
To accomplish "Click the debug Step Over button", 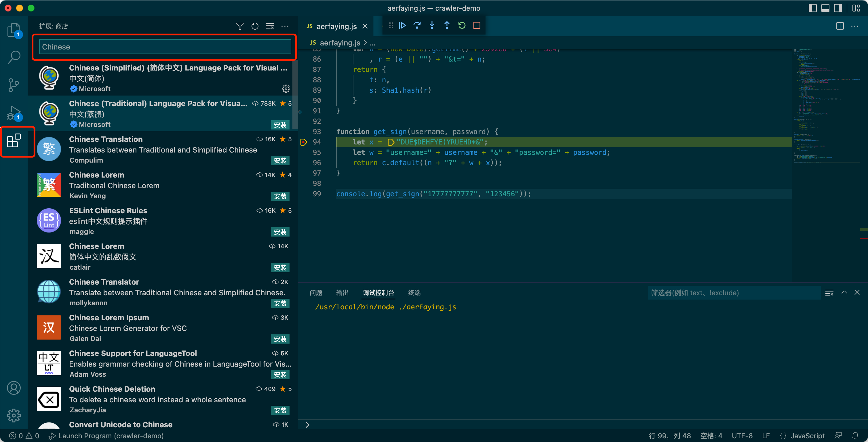I will coord(417,26).
